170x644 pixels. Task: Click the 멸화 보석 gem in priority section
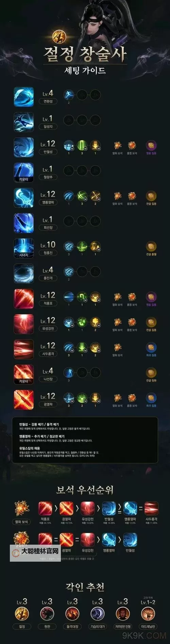tap(21, 509)
